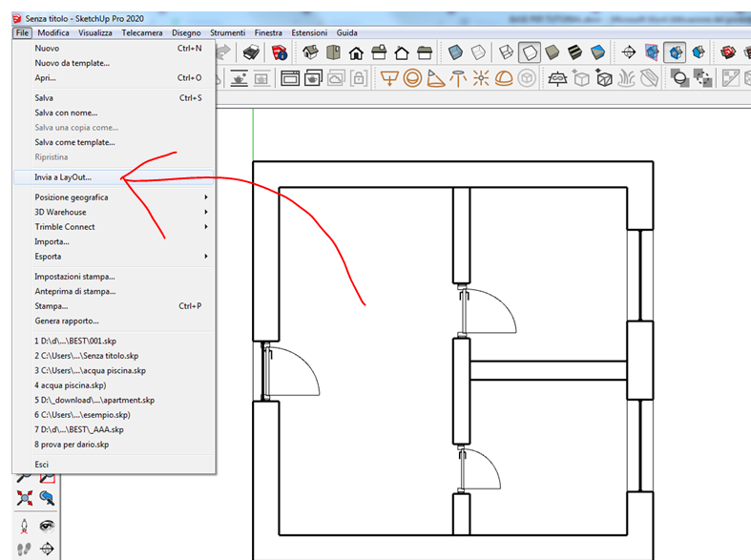Open the Telecamera menu
Screen dimensions: 751x560
click(141, 32)
